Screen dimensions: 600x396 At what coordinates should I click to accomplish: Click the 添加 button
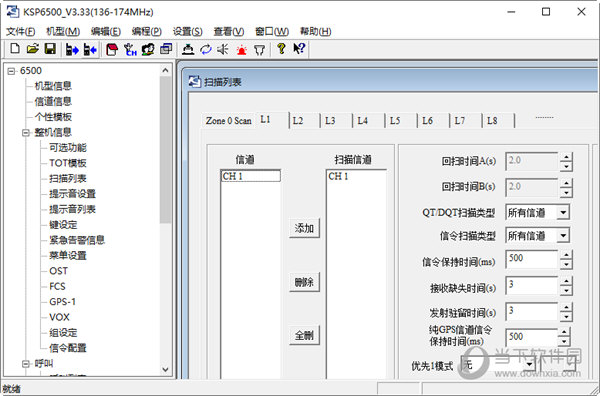point(304,228)
